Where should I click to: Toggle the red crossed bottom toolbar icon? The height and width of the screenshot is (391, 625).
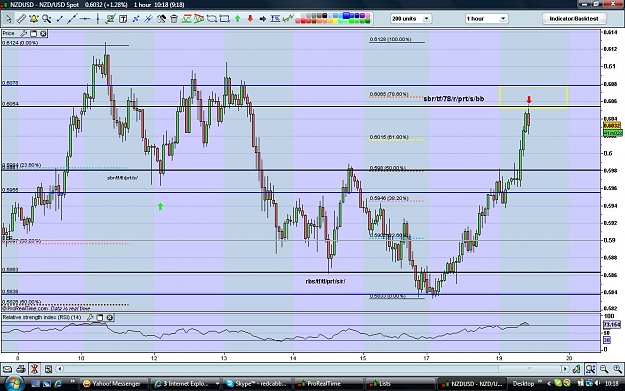click(x=35, y=369)
